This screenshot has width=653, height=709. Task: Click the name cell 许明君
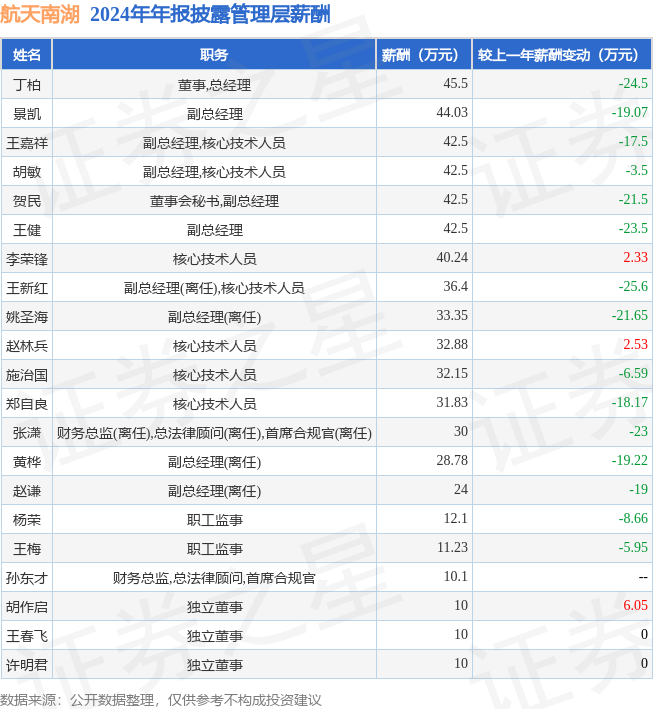(27, 664)
